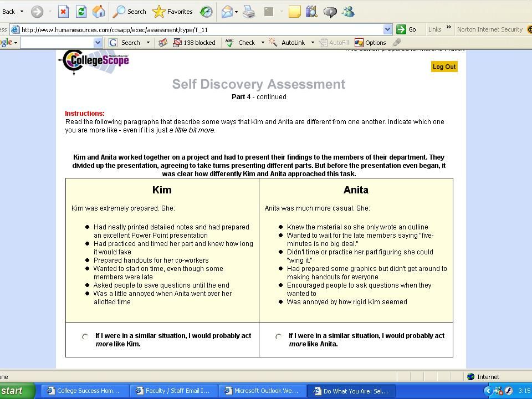Click the 'Self Discovery Assessment' title

click(x=259, y=84)
